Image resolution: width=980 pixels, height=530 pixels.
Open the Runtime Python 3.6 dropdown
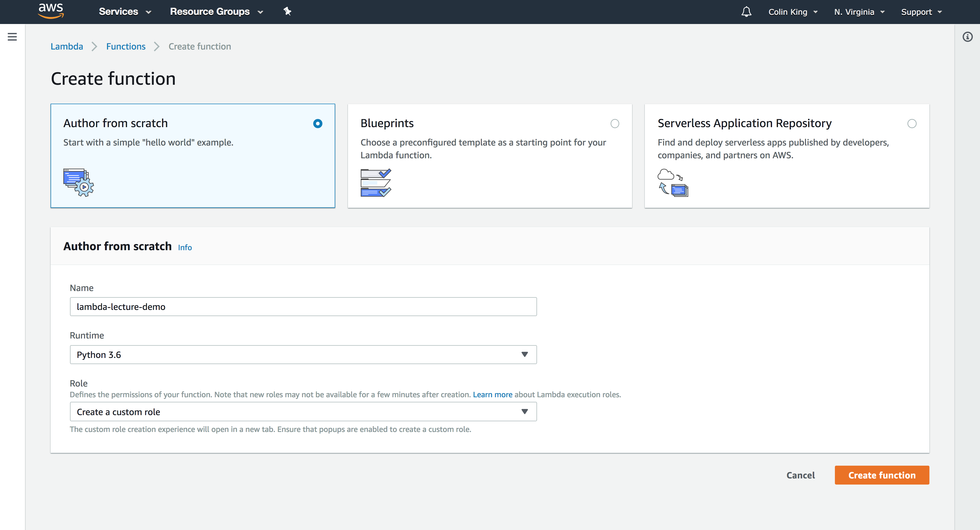(x=303, y=354)
